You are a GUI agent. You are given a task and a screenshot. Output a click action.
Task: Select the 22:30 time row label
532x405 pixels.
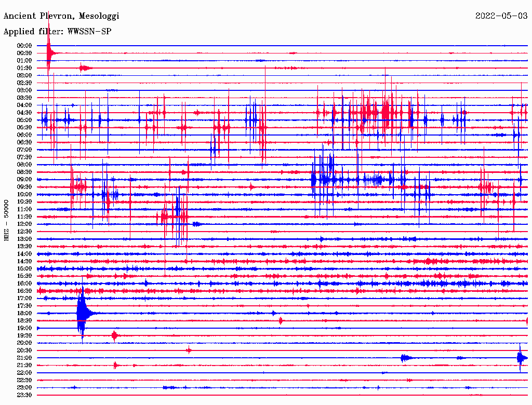click(x=24, y=380)
